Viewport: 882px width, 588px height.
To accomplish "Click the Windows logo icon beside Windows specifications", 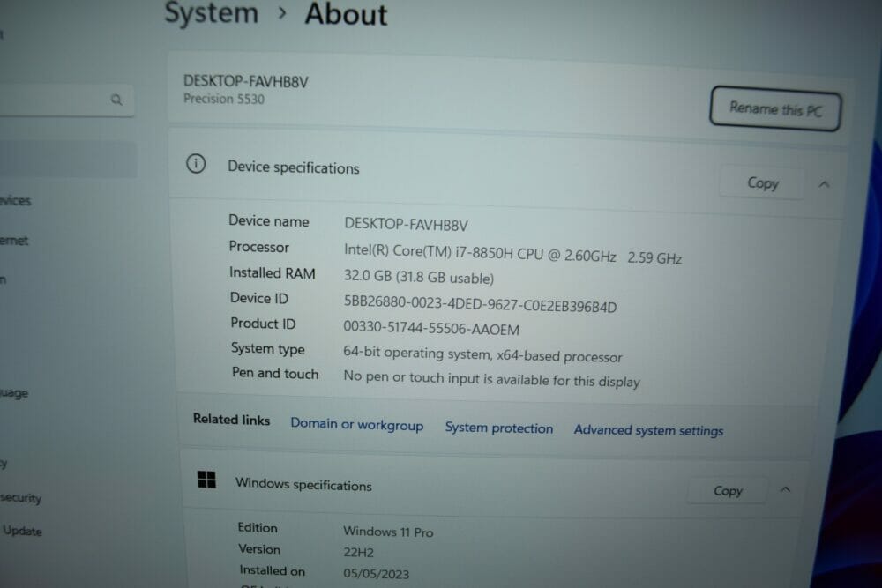I will pyautogui.click(x=206, y=480).
